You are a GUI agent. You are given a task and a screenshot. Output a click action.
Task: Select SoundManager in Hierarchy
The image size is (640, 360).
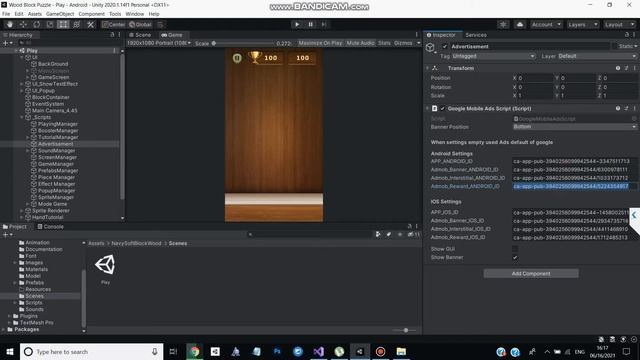56,151
